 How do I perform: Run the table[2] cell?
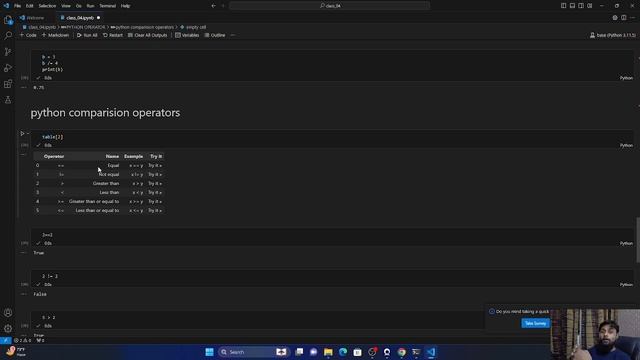click(22, 133)
